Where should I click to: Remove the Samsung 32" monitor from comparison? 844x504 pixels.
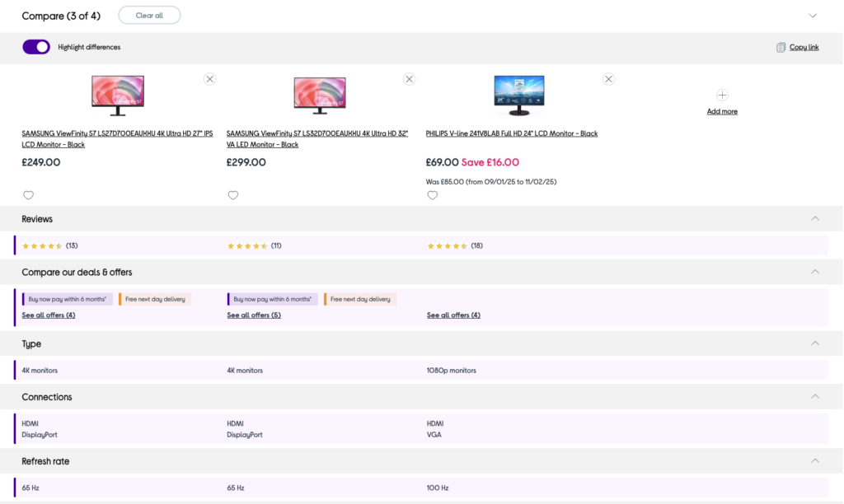click(410, 79)
